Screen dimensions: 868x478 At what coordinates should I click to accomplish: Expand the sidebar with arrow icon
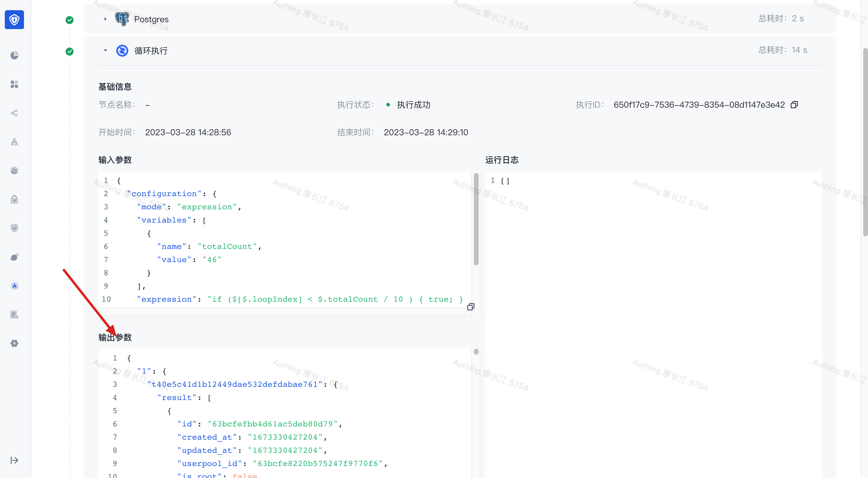14,460
